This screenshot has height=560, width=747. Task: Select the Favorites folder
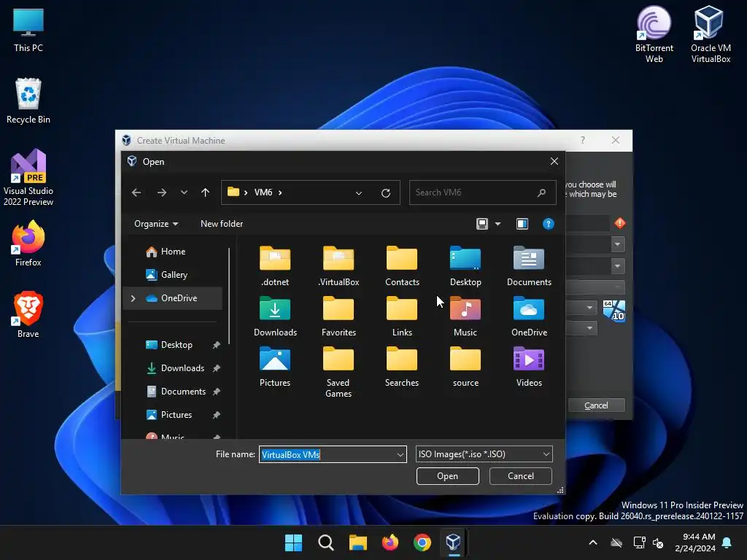tap(338, 316)
